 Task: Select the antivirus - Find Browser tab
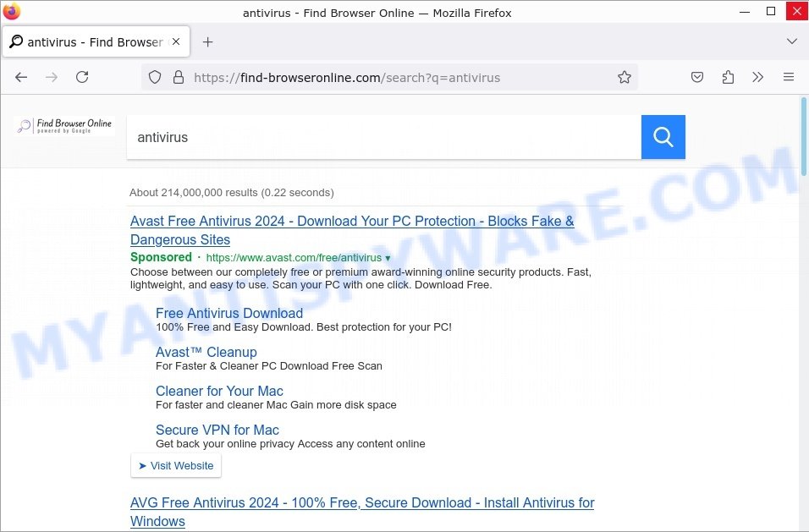coord(96,41)
